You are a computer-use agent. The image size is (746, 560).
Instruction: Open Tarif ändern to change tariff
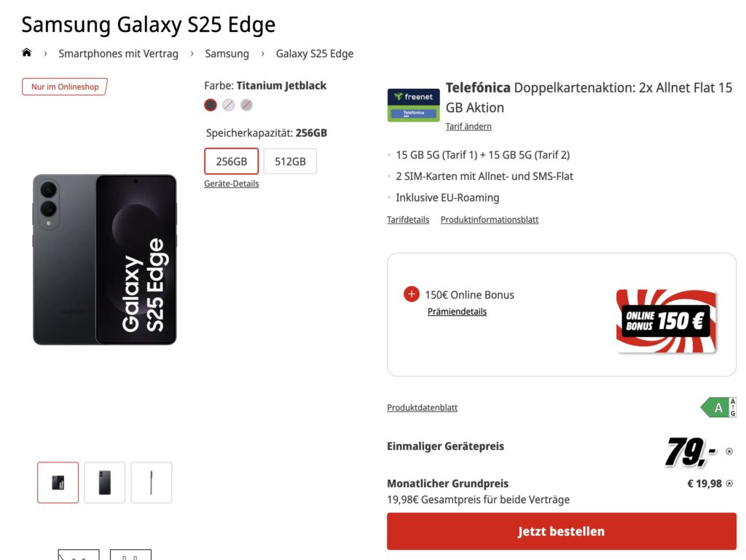(x=468, y=126)
